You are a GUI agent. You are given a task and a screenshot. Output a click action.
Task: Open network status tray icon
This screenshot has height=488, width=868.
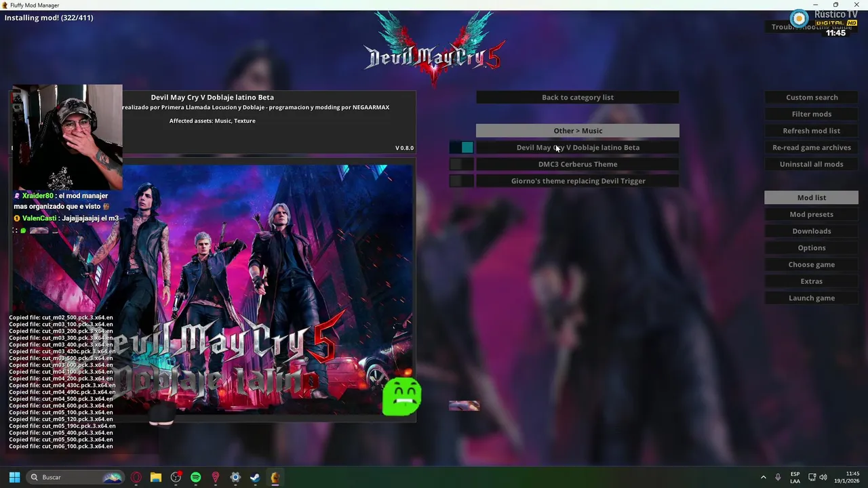[x=812, y=477]
